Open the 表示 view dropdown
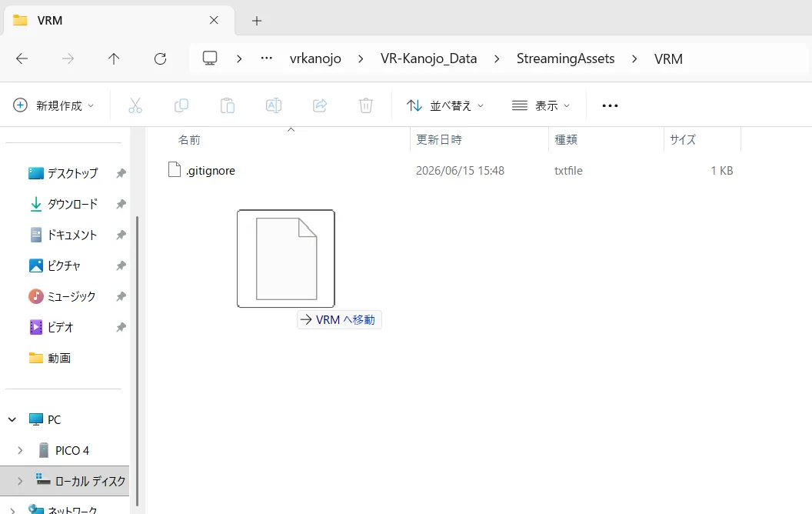The height and width of the screenshot is (514, 812). pos(541,105)
